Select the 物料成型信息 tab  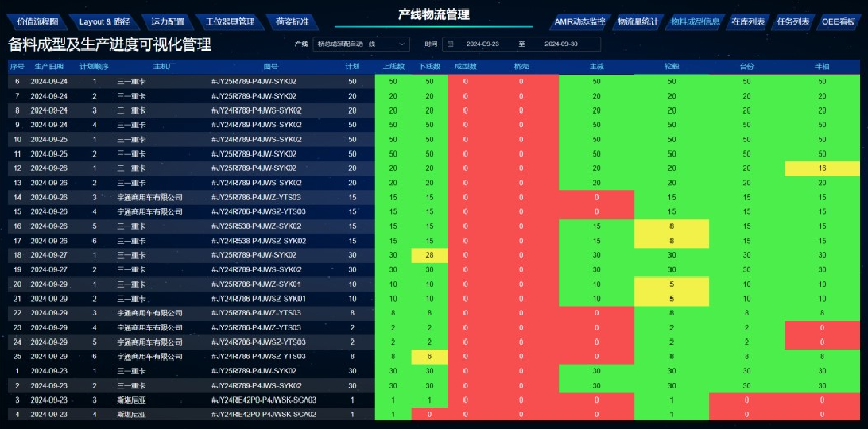695,22
